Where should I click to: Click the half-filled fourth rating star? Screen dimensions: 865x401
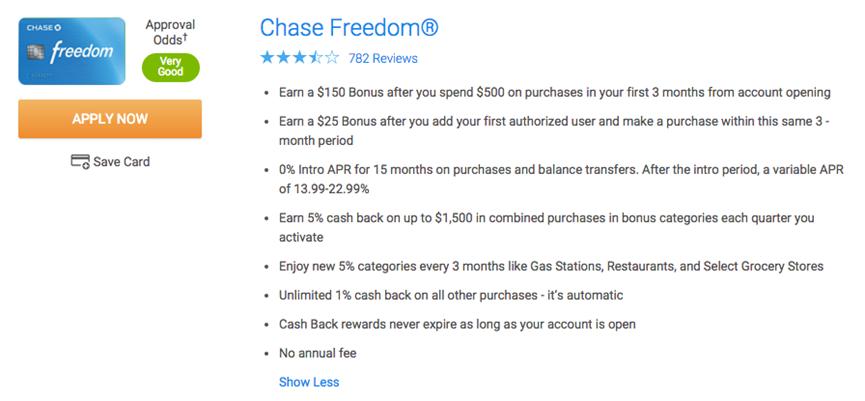[x=315, y=58]
